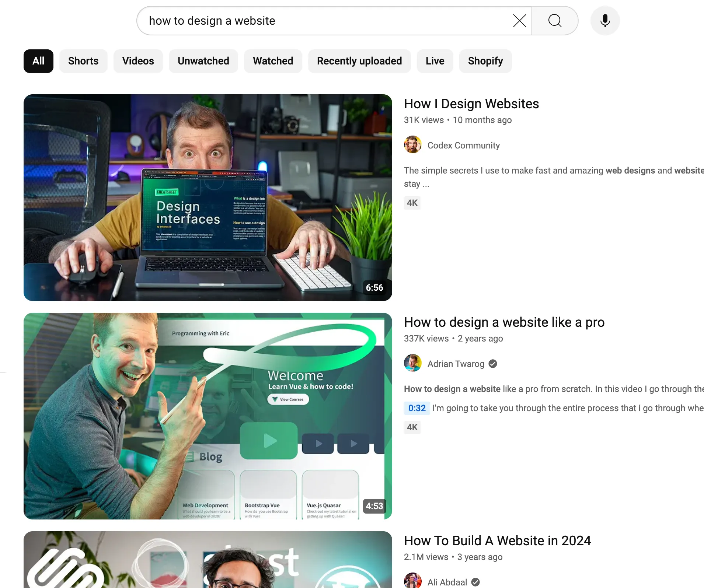Open the Codex Community channel avatar

413,145
